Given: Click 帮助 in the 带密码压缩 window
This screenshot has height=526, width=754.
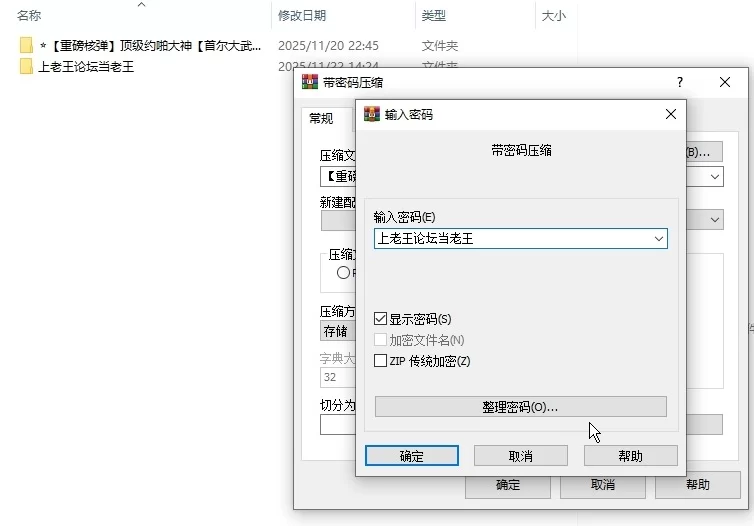Looking at the screenshot, I should (697, 485).
